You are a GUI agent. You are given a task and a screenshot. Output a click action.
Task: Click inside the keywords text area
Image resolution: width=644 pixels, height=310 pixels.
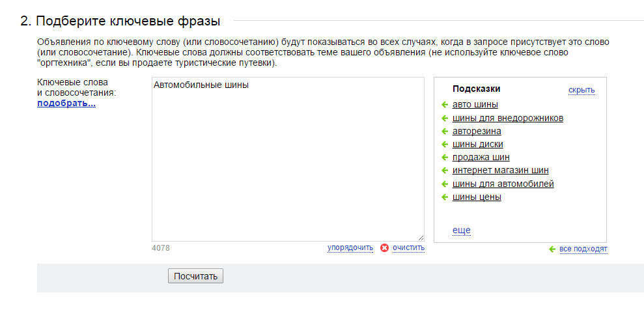pyautogui.click(x=288, y=160)
